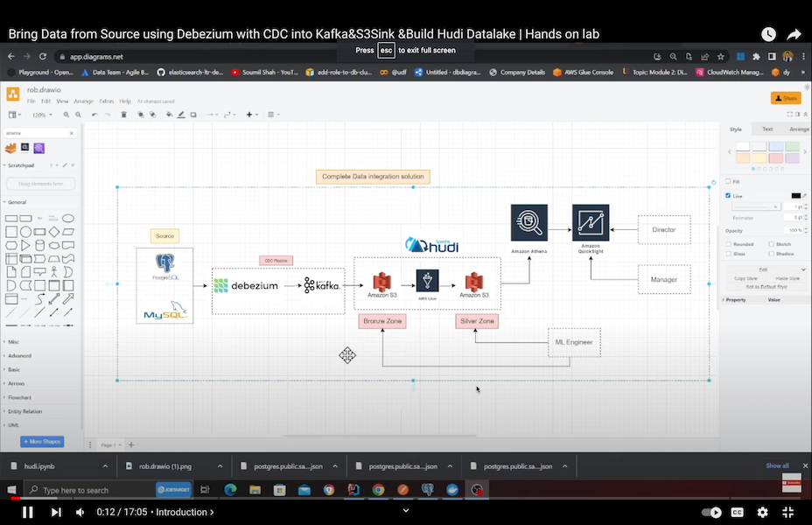Open the Arrange menu
The height and width of the screenshot is (525, 812).
pyautogui.click(x=84, y=101)
